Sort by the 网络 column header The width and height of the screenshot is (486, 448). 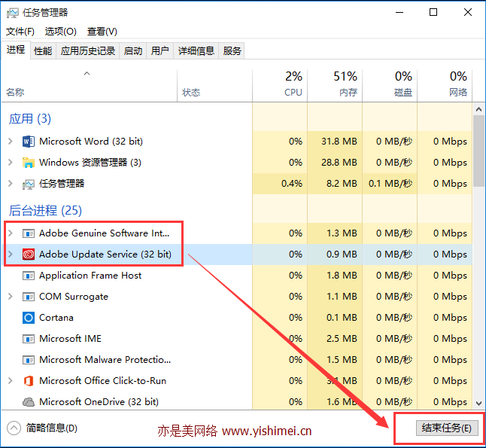445,86
